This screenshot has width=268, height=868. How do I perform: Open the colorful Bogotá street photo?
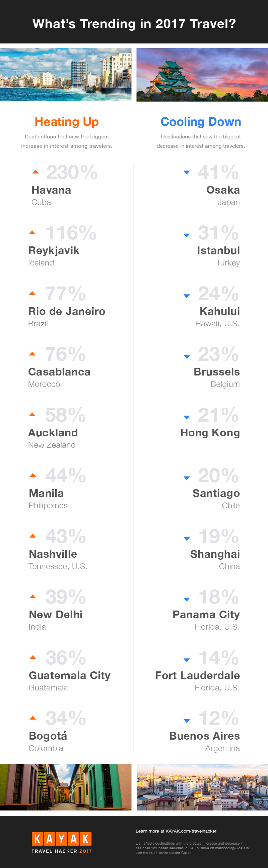pyautogui.click(x=66, y=787)
